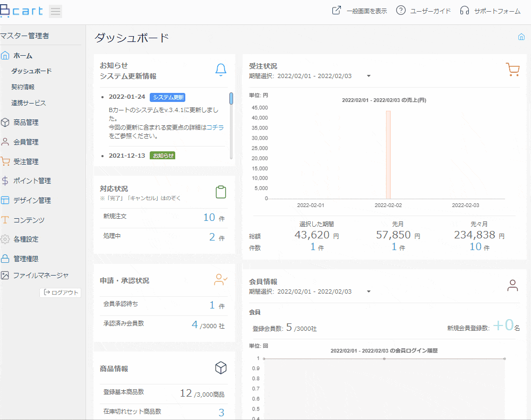Open the 各種設定 menu
This screenshot has width=531, height=420.
26,239
